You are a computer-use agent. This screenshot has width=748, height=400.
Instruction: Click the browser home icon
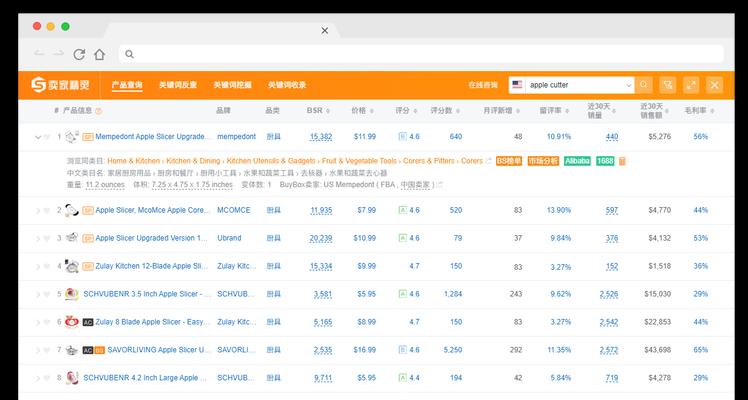(x=99, y=54)
